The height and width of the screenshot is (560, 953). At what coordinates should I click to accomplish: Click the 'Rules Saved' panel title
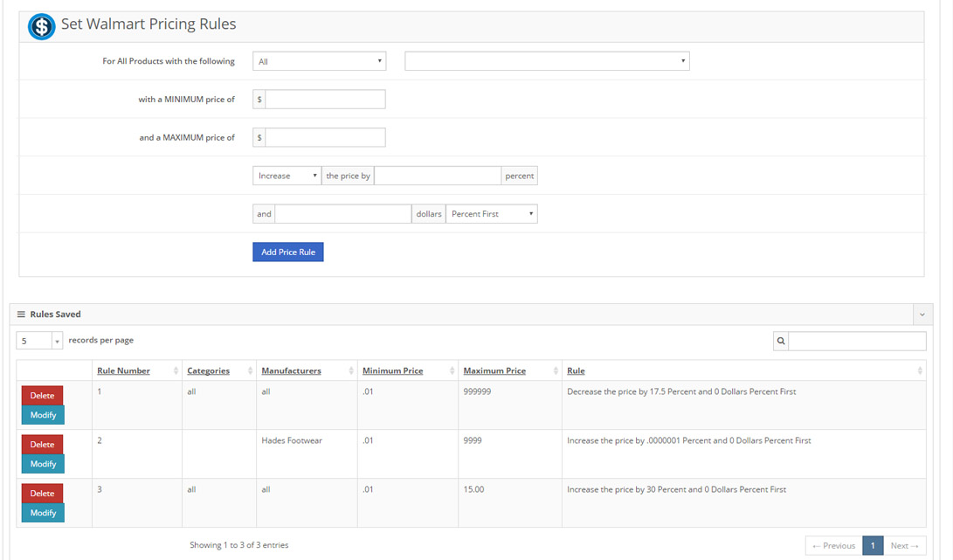(55, 315)
